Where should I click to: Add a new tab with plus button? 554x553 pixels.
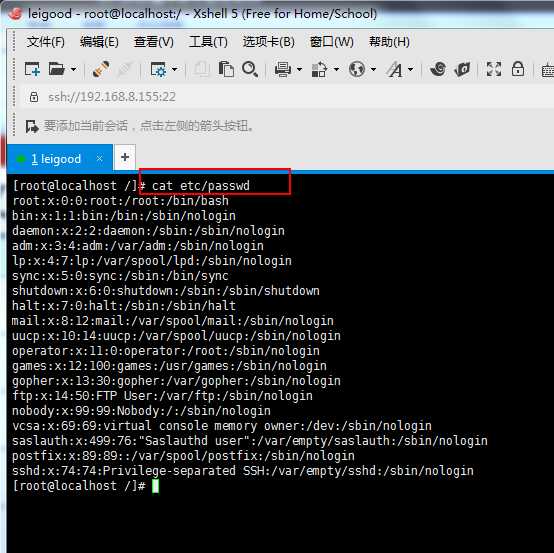click(125, 157)
